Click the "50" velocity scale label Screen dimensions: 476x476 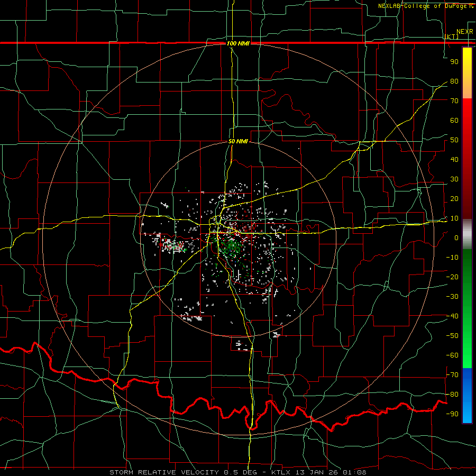coord(454,140)
